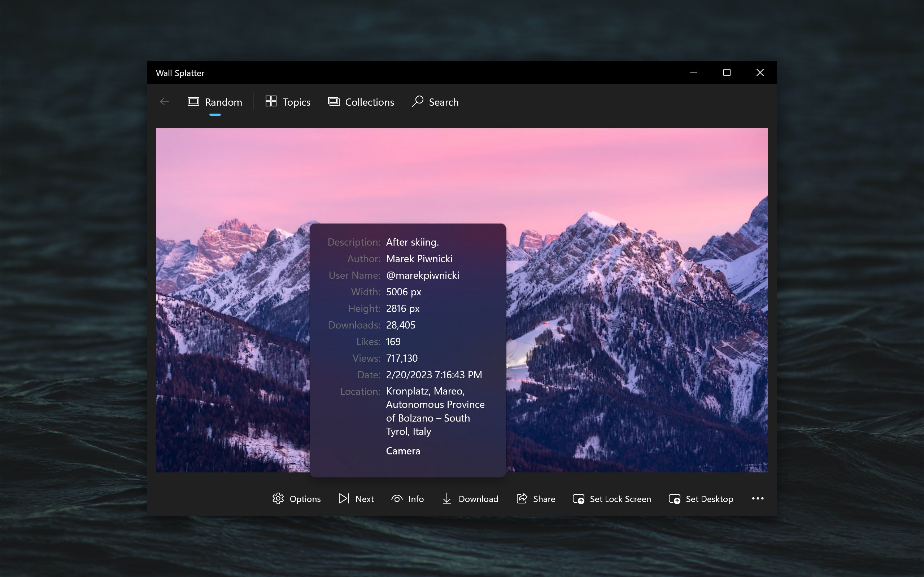
Task: Click the Set Desktop text button
Action: pos(709,499)
